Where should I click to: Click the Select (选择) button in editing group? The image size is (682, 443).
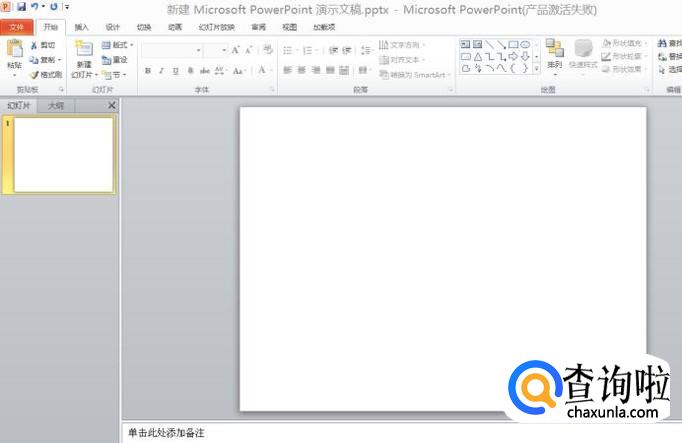(x=670, y=70)
